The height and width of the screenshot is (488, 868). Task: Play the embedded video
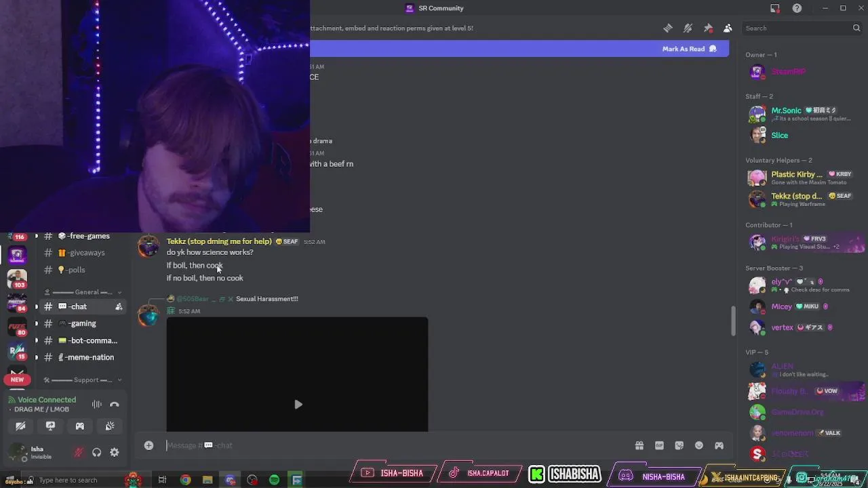tap(298, 405)
